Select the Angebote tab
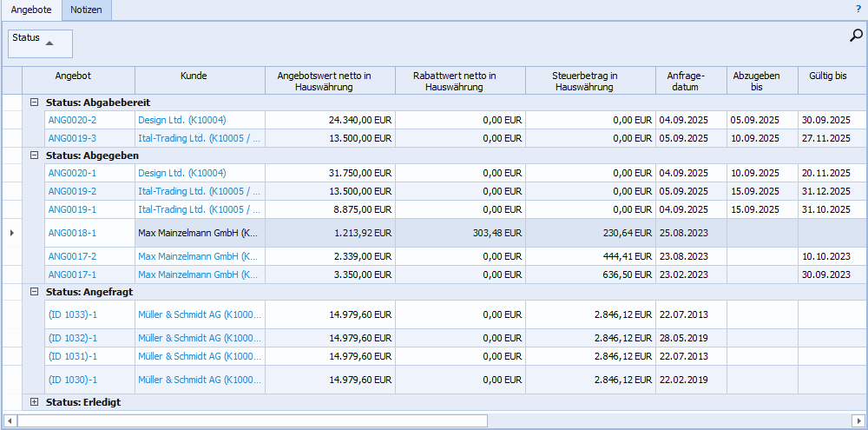The width and height of the screenshot is (868, 430). (x=31, y=10)
